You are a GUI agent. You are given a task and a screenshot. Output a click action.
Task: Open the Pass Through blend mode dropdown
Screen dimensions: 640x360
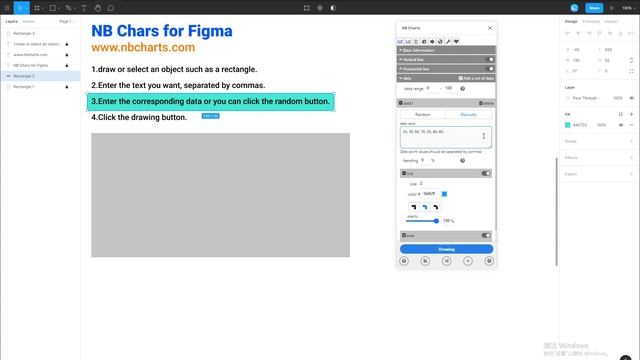(x=587, y=98)
